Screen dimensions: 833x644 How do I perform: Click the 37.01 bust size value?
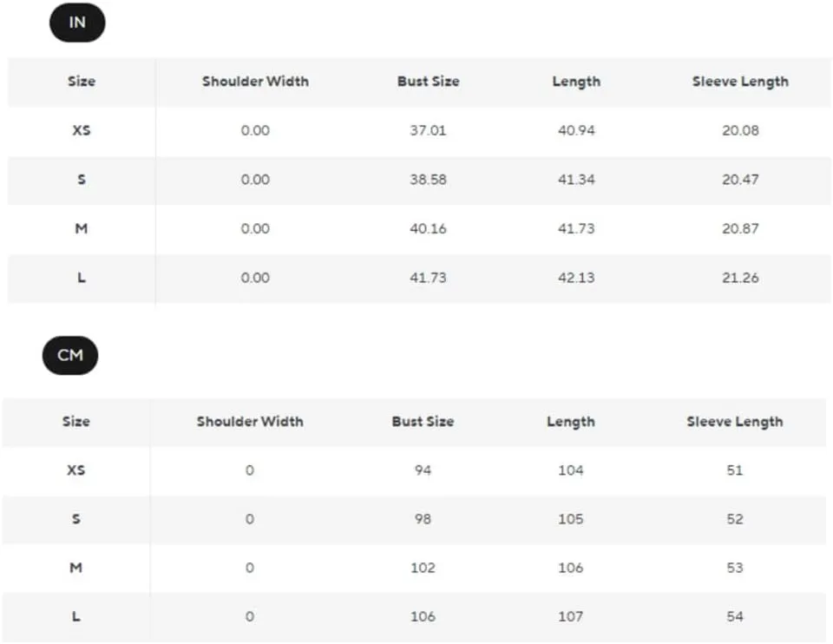[x=428, y=131]
